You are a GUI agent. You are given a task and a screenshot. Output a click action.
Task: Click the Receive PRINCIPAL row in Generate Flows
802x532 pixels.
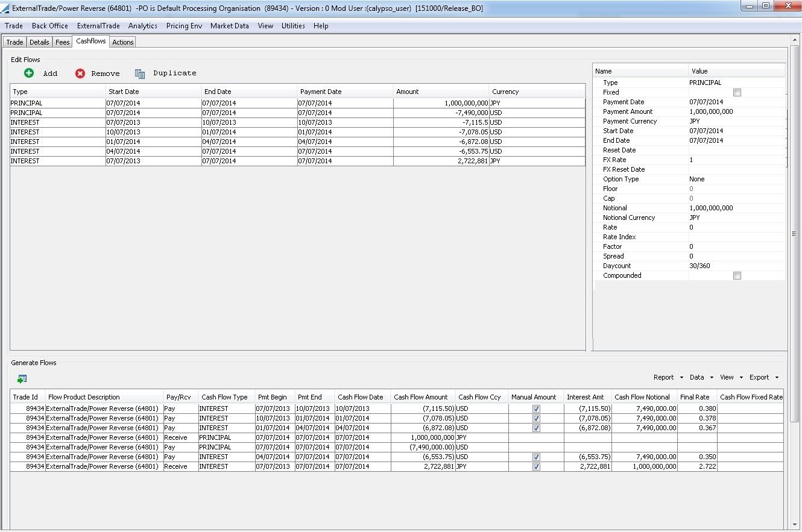click(397, 437)
